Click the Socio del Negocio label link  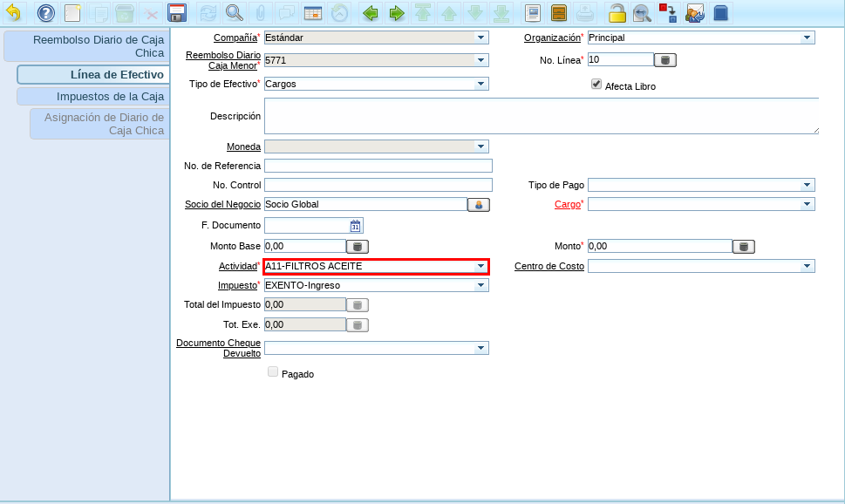coord(222,204)
